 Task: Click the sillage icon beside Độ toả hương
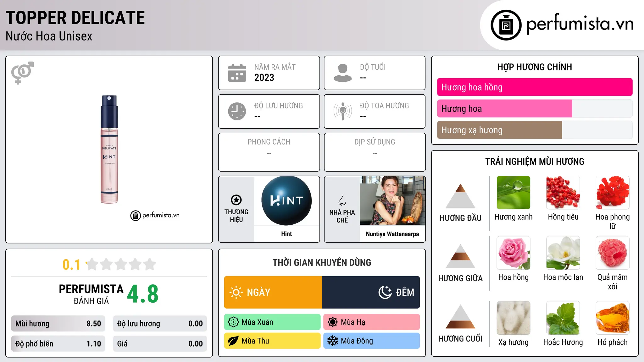[x=343, y=111]
